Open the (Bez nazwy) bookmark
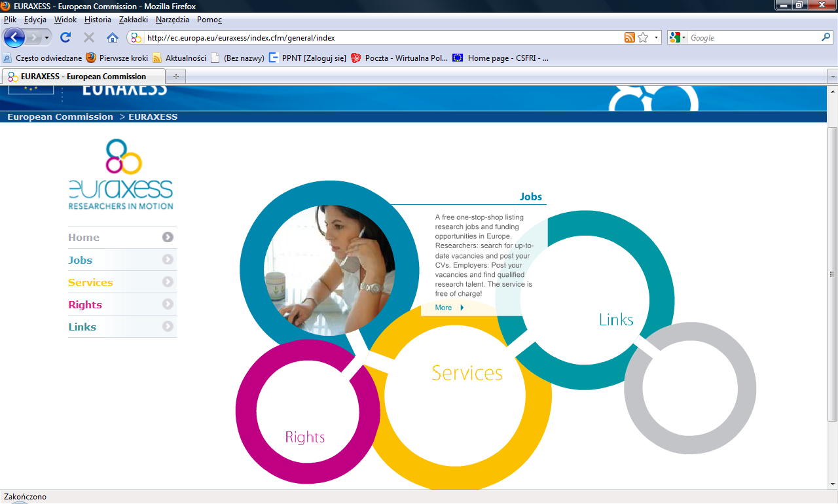Image resolution: width=838 pixels, height=504 pixels. pyautogui.click(x=238, y=58)
